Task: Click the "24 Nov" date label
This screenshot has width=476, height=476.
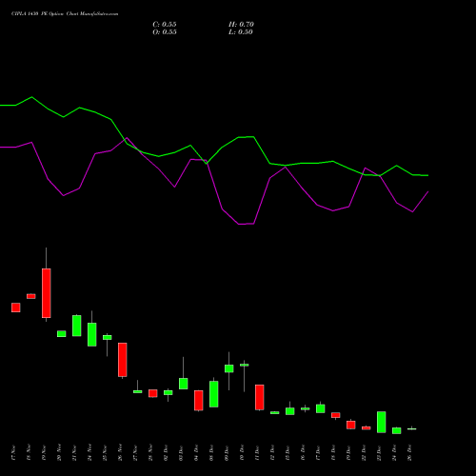Action: click(89, 453)
